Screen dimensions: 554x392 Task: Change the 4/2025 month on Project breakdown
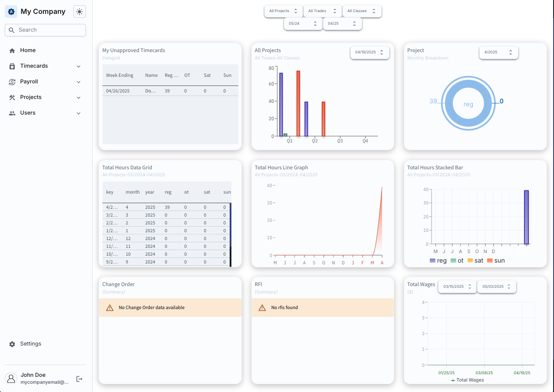(498, 52)
